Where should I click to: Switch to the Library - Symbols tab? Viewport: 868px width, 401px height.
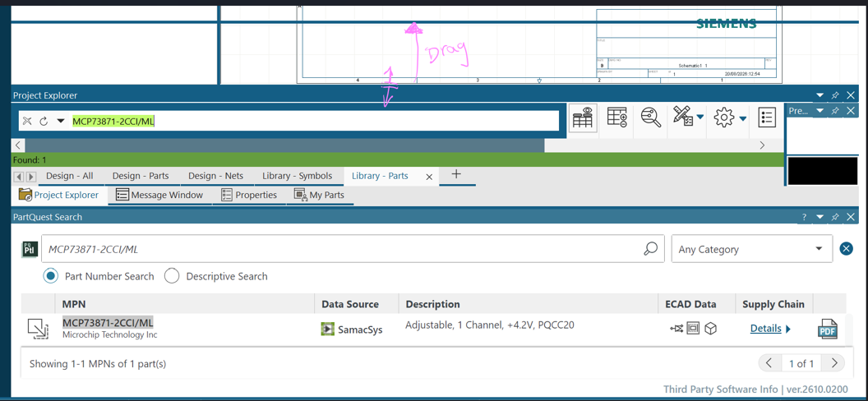tap(298, 176)
